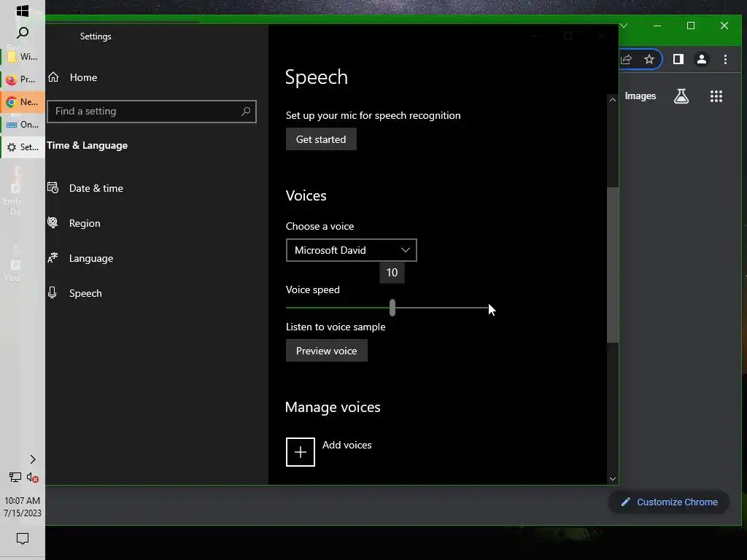Open Chrome three-dot menu
This screenshot has width=747, height=560.
pyautogui.click(x=725, y=59)
